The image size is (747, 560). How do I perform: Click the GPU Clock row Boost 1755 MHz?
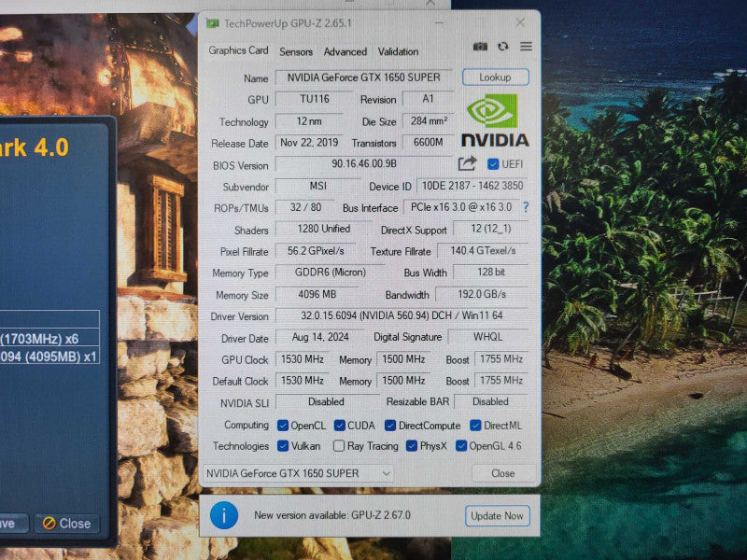tap(501, 359)
